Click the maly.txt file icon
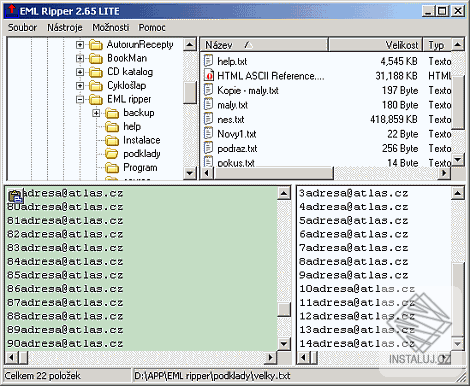Viewport: 470px width, 386px height. tap(208, 104)
